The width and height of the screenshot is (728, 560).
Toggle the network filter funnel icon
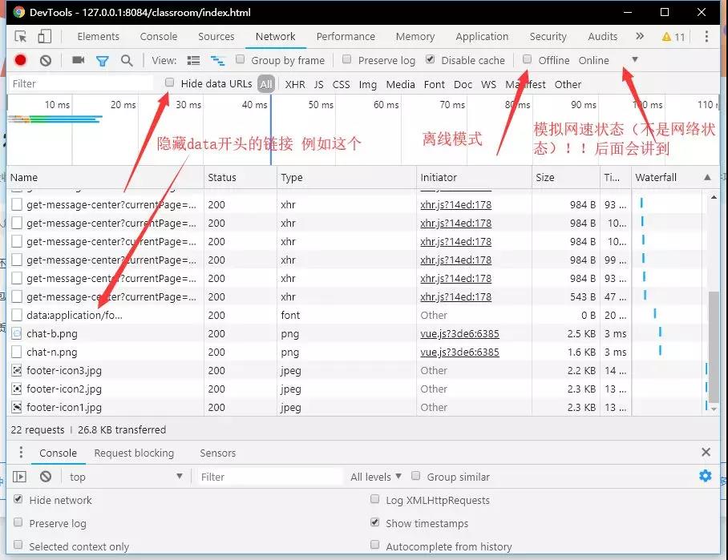103,60
